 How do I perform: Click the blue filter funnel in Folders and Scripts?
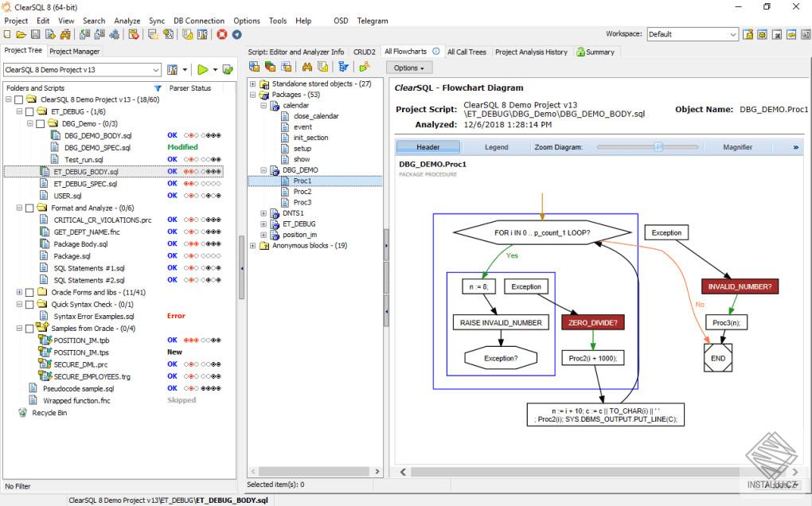[158, 88]
